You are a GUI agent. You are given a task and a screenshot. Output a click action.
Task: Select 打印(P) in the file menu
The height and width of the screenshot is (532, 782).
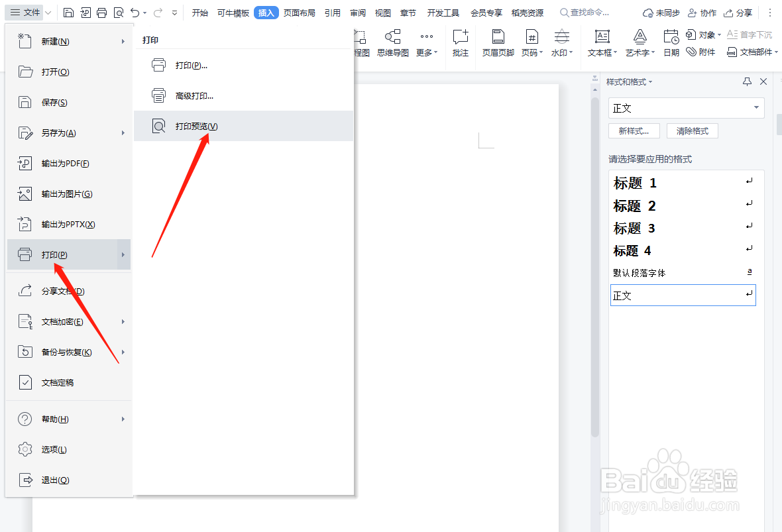69,254
